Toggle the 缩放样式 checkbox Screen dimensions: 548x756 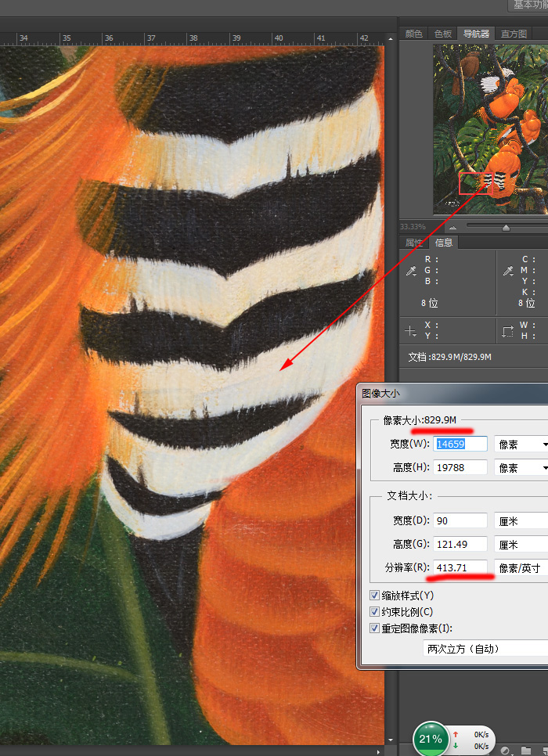374,596
